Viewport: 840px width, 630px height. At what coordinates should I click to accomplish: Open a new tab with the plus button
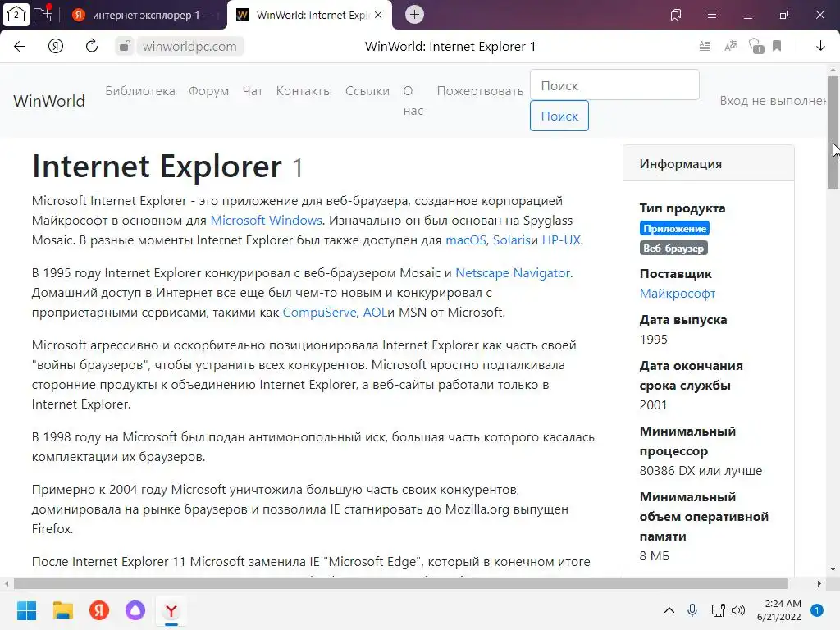click(x=414, y=15)
